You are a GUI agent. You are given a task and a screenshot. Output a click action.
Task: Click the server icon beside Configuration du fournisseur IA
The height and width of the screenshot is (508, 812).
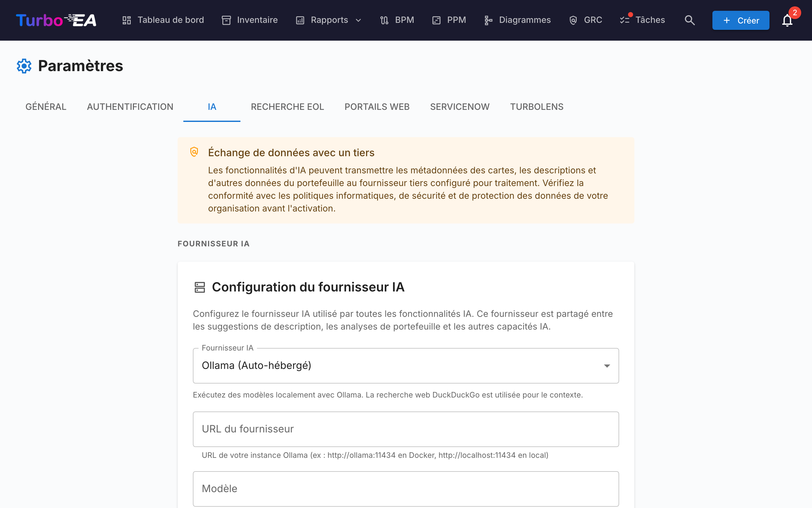pyautogui.click(x=200, y=287)
